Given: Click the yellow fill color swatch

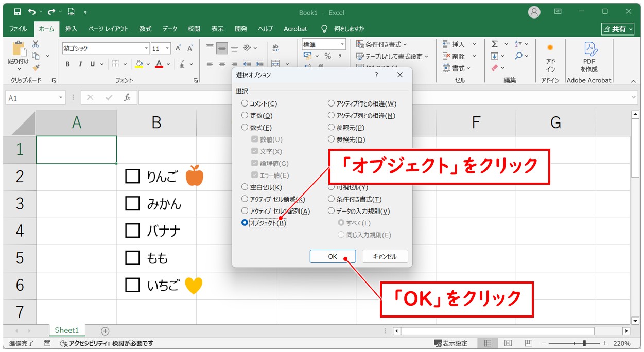Looking at the screenshot, I should pos(138,64).
